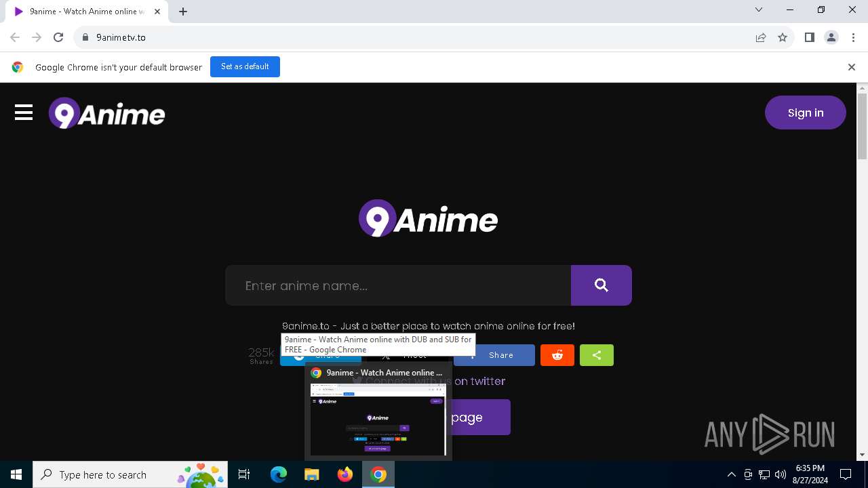Dismiss the default browser notification bar
The height and width of the screenshot is (488, 868).
click(x=852, y=67)
